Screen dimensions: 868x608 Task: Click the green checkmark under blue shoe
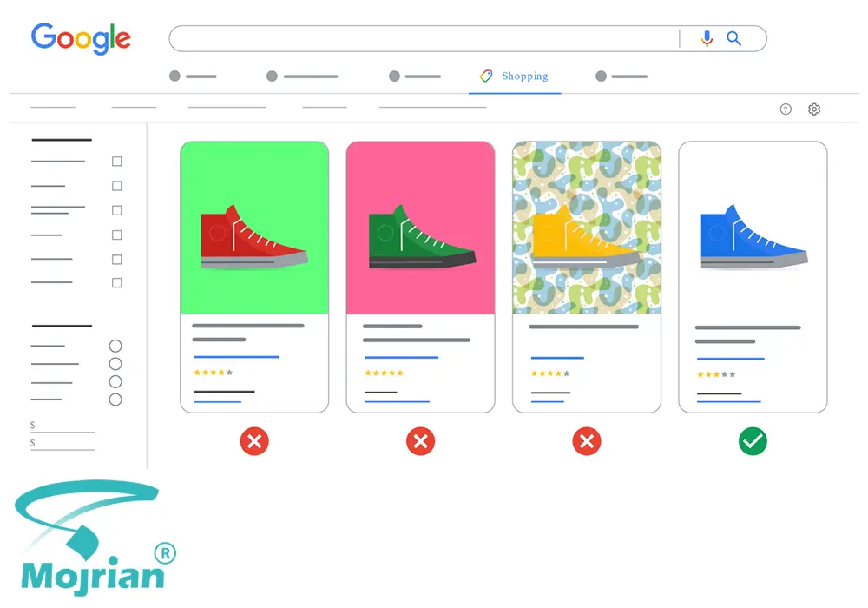click(x=753, y=441)
